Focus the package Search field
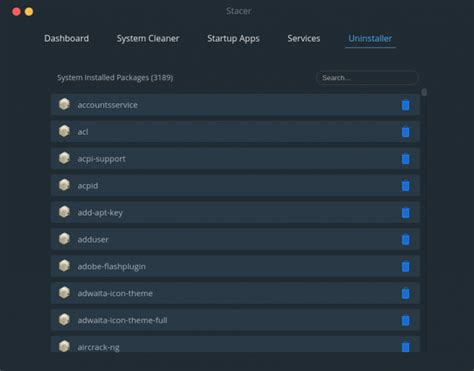Screen dimensions: 474x371 click(x=367, y=78)
